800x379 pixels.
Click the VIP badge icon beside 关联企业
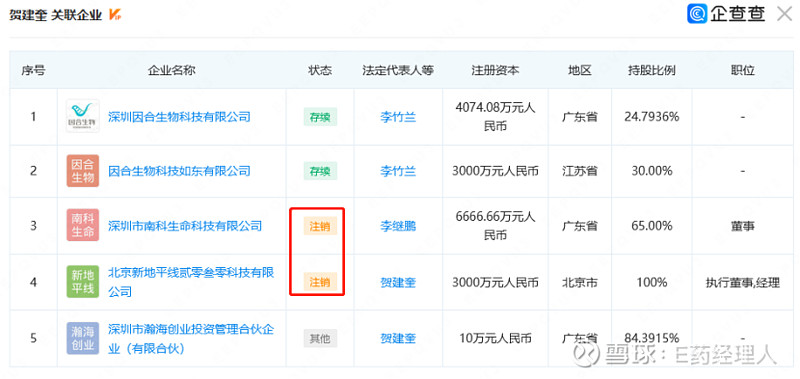tap(115, 15)
